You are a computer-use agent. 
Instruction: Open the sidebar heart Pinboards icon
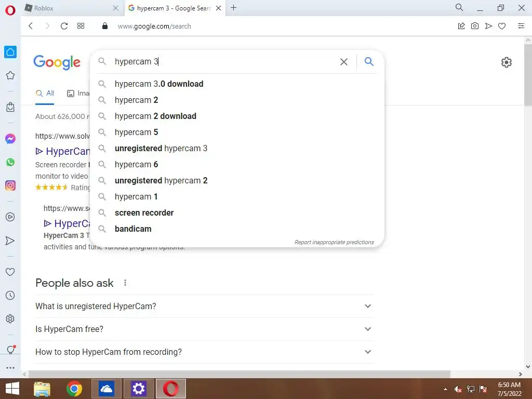(x=10, y=272)
